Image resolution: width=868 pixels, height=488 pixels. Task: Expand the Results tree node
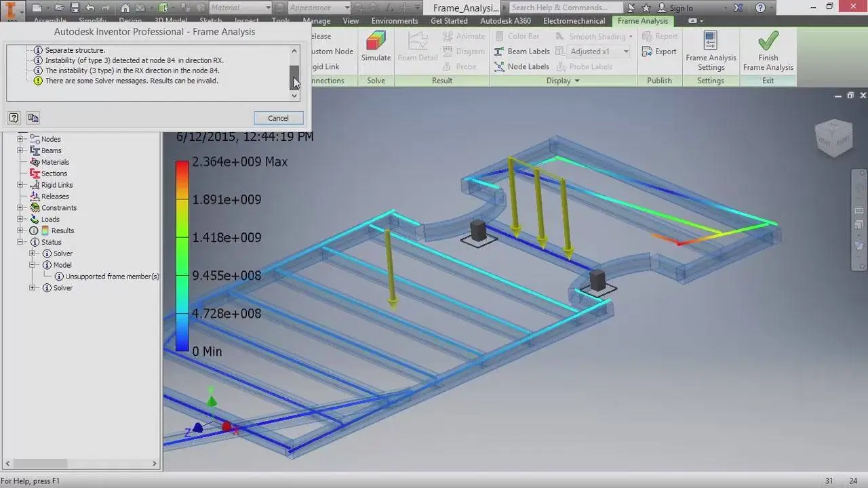(20, 230)
